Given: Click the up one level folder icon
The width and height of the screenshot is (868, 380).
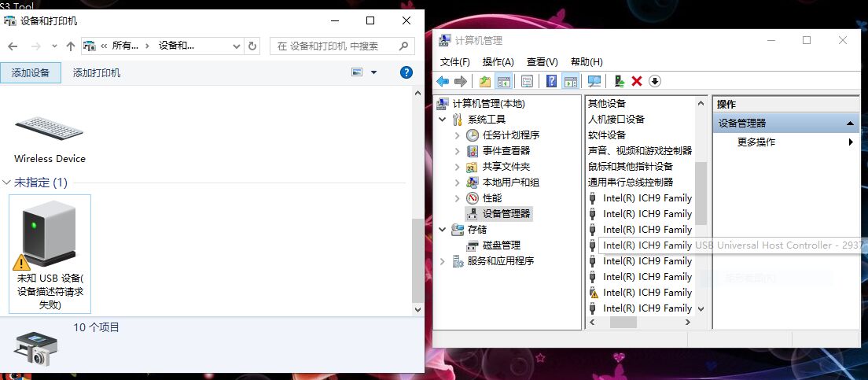Looking at the screenshot, I should pyautogui.click(x=485, y=81).
